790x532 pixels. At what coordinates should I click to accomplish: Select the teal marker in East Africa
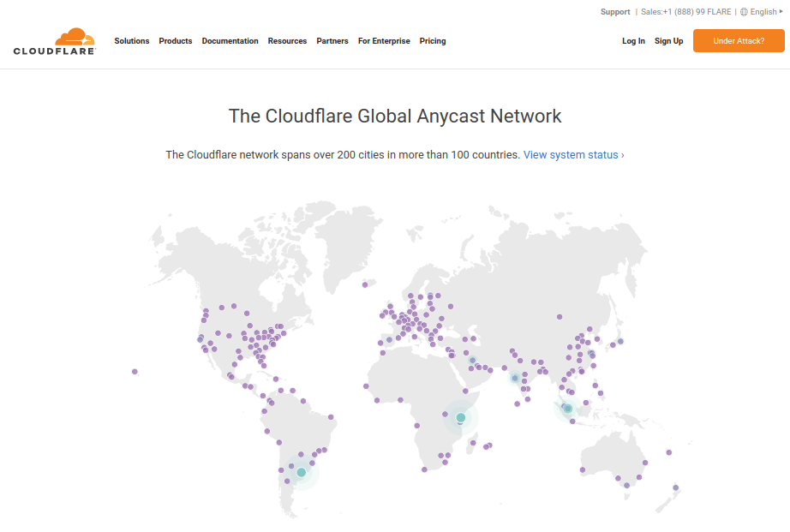(x=460, y=418)
